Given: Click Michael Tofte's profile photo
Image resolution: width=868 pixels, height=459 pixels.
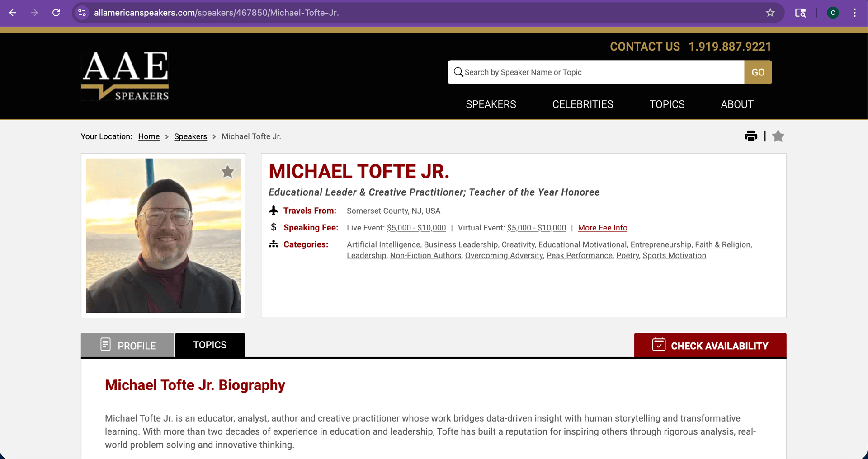Looking at the screenshot, I should click(x=164, y=235).
